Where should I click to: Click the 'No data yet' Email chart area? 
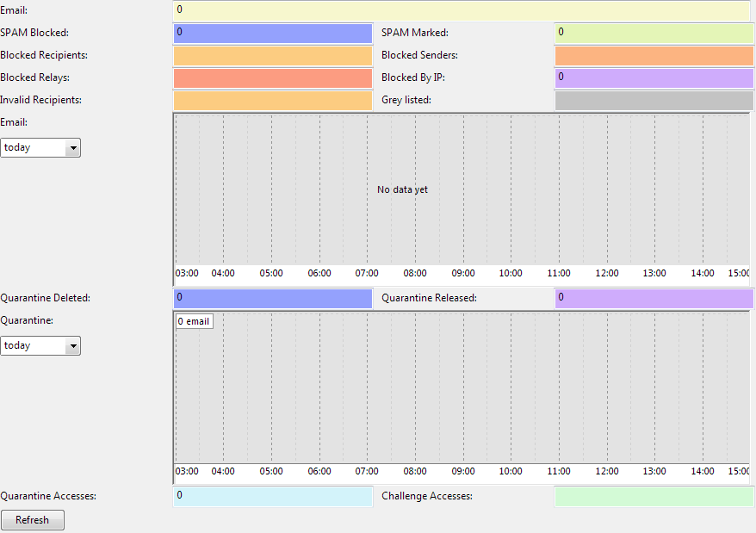(402, 189)
